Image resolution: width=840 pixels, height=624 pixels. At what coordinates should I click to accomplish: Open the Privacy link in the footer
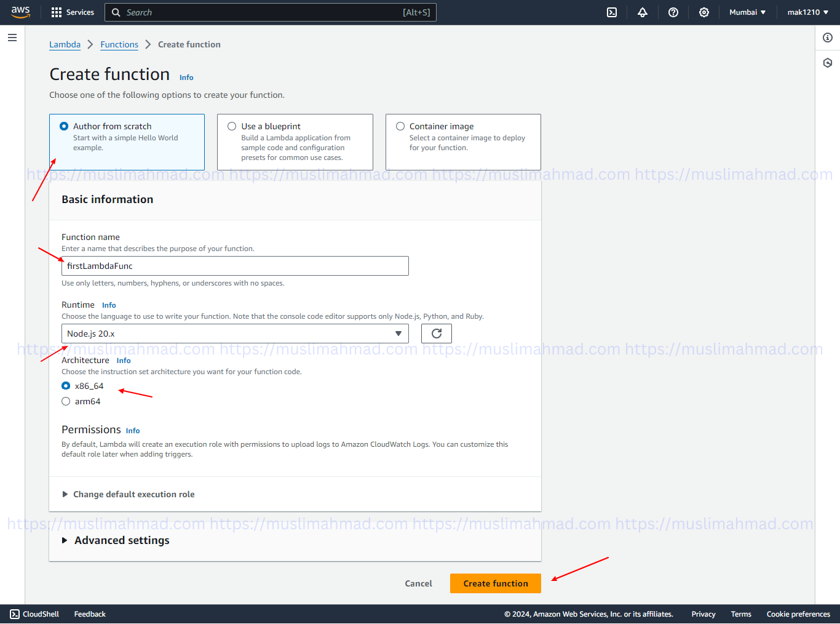(x=703, y=614)
